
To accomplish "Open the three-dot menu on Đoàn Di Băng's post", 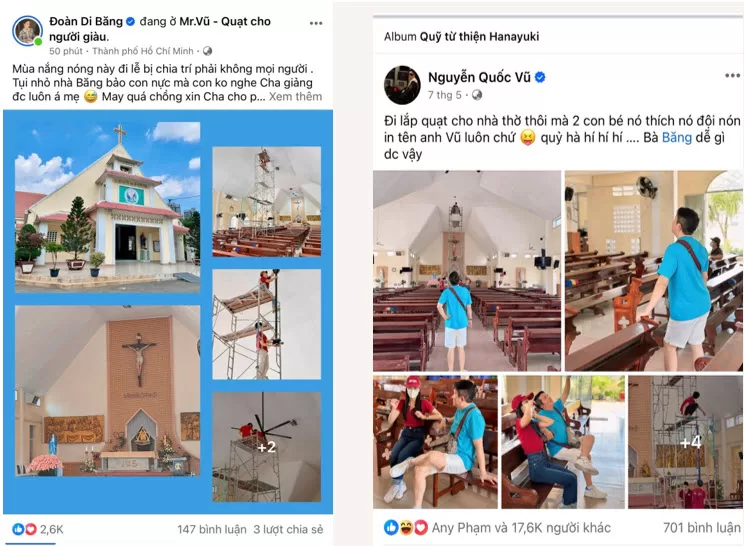I will tap(316, 23).
